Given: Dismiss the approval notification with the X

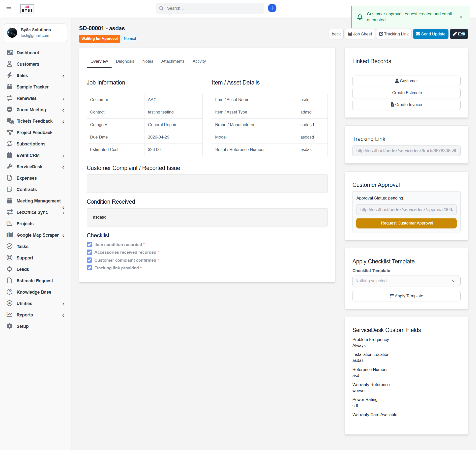Looking at the screenshot, I should click(461, 17).
